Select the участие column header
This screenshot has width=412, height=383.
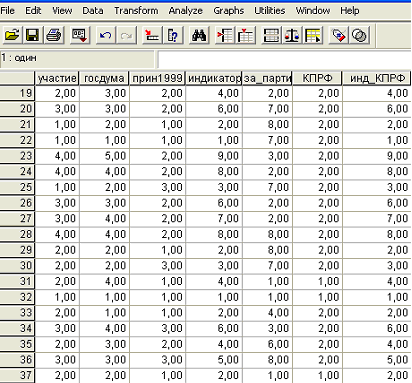coord(57,78)
